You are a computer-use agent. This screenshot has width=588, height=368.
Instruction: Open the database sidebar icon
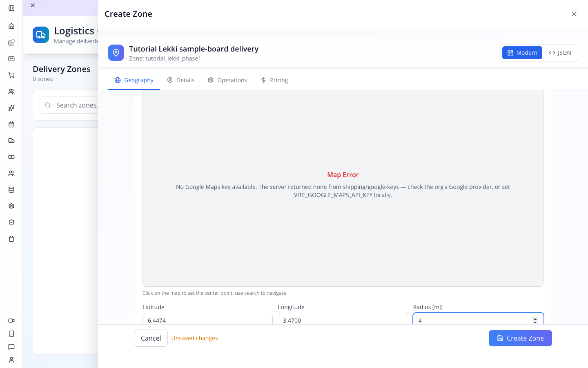(11, 190)
